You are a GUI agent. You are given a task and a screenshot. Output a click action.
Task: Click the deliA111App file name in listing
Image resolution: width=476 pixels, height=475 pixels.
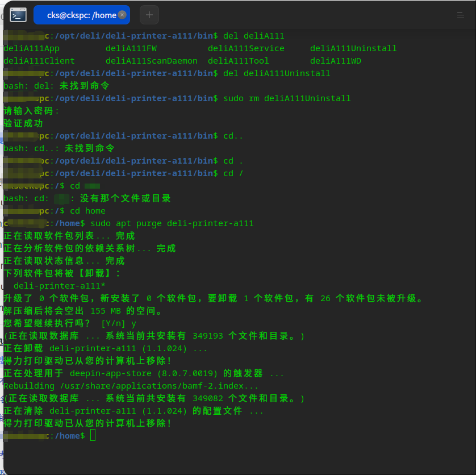pos(32,48)
